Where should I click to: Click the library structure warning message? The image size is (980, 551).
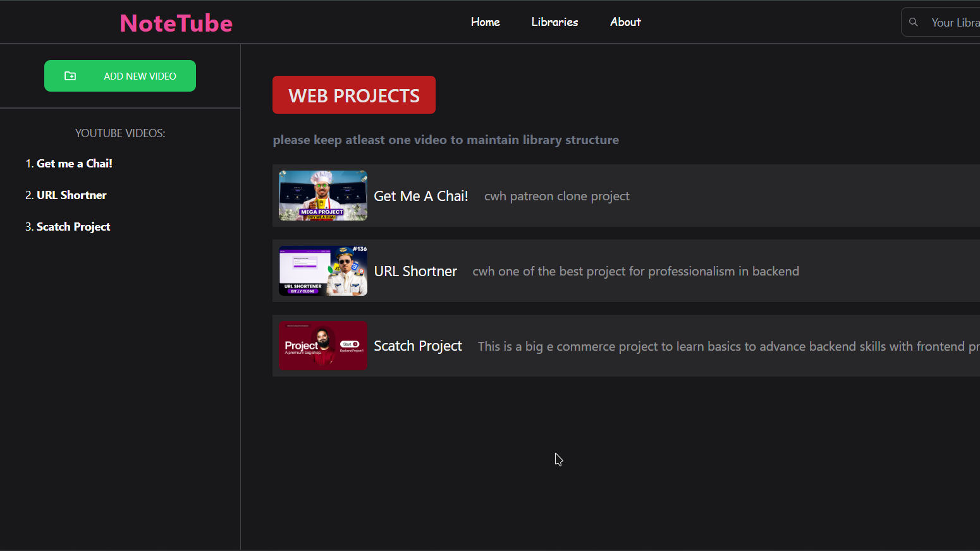445,140
